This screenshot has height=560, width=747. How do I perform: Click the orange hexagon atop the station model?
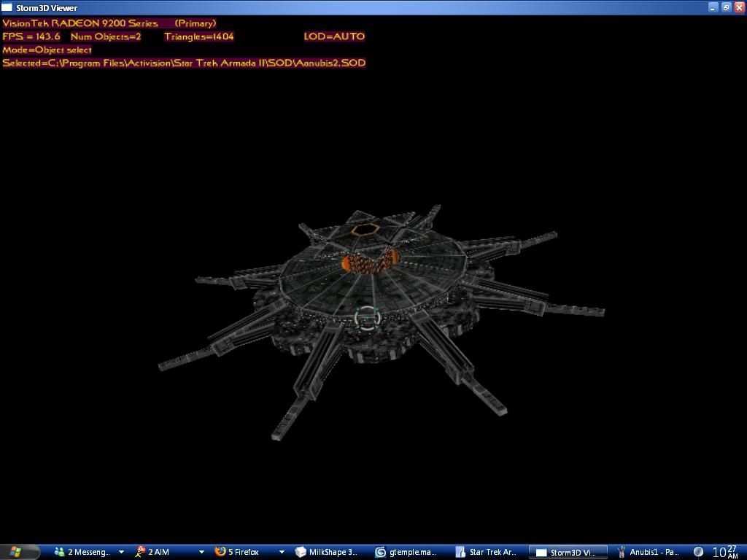(x=365, y=230)
